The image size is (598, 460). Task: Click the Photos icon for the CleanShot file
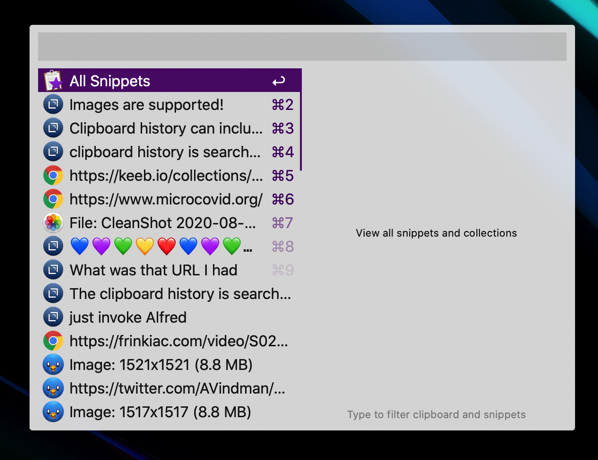tap(53, 223)
